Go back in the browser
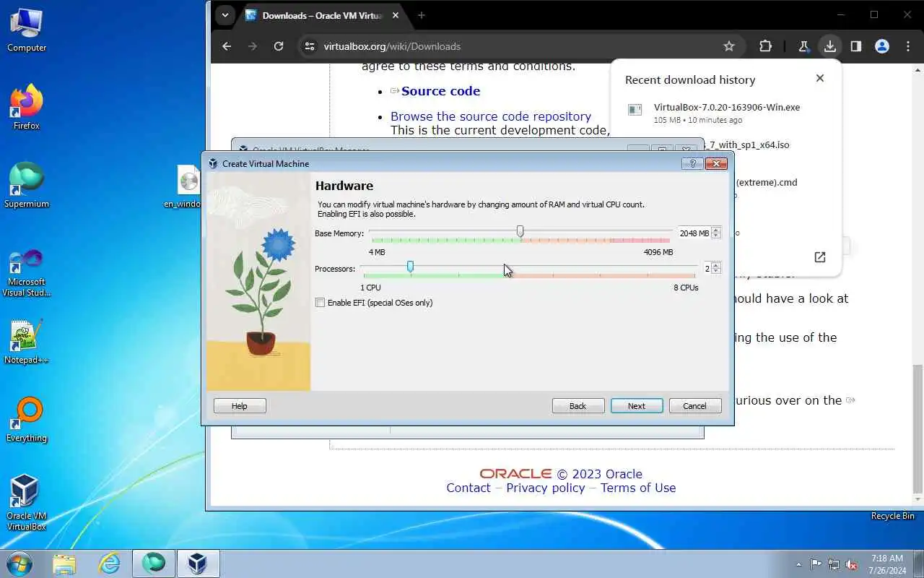This screenshot has height=578, width=924. tap(227, 46)
